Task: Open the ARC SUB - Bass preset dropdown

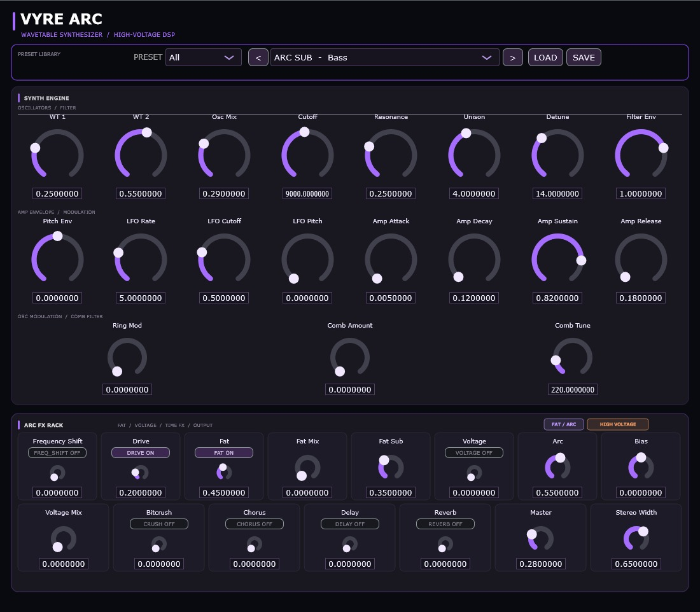Action: [x=385, y=58]
